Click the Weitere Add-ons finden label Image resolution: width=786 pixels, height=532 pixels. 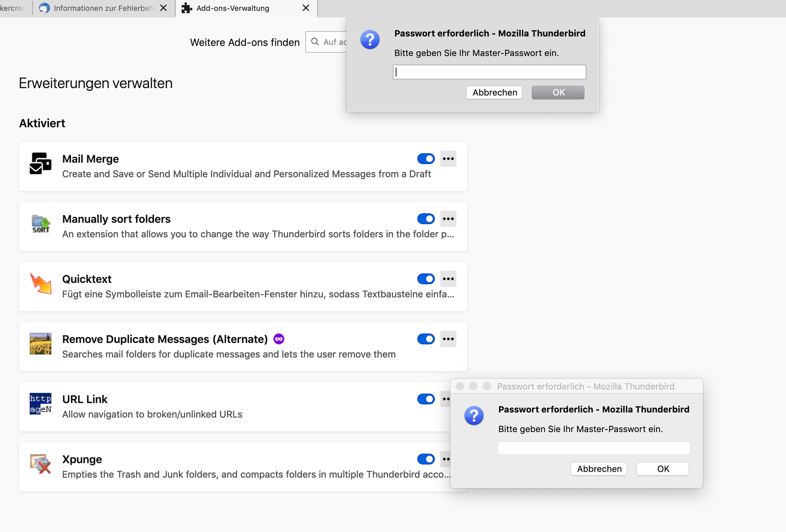(245, 43)
